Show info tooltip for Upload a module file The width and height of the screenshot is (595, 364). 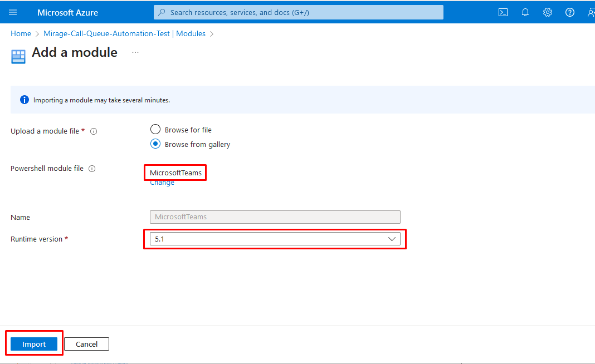pos(94,131)
